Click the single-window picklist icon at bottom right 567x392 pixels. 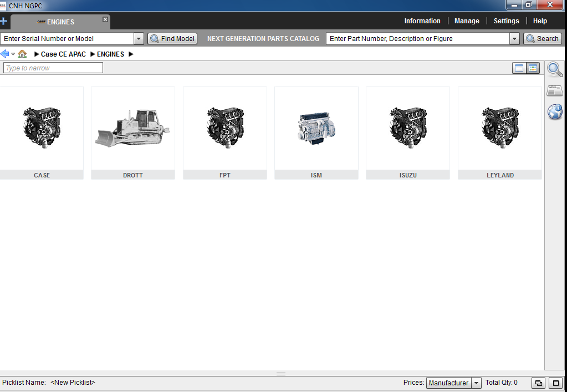555,383
